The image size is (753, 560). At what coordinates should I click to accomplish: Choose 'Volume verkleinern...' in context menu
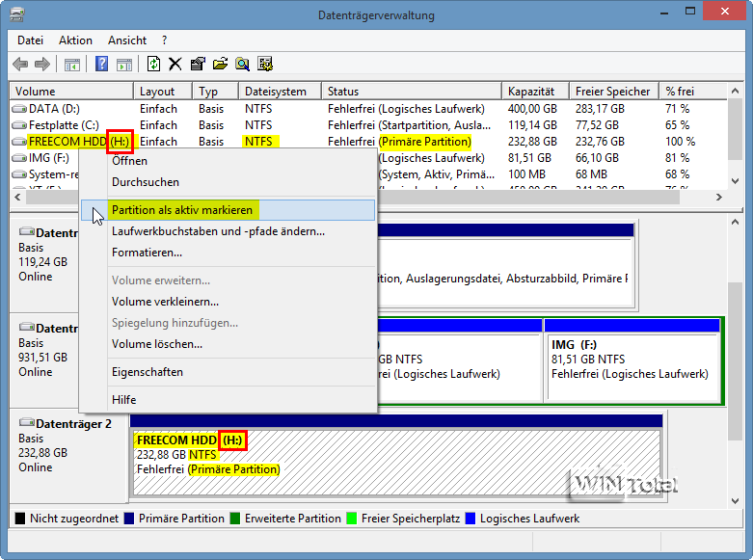point(165,302)
